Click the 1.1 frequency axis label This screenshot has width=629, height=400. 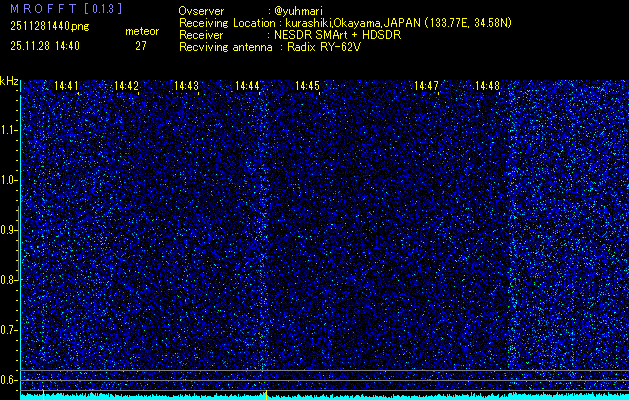pyautogui.click(x=8, y=130)
